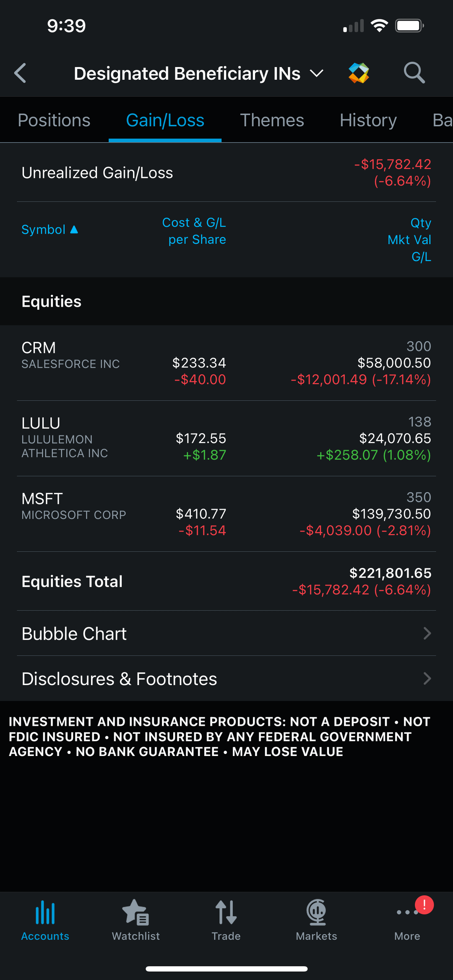Open the CRM Salesforce position row
This screenshot has width=453, height=980.
pyautogui.click(x=226, y=363)
